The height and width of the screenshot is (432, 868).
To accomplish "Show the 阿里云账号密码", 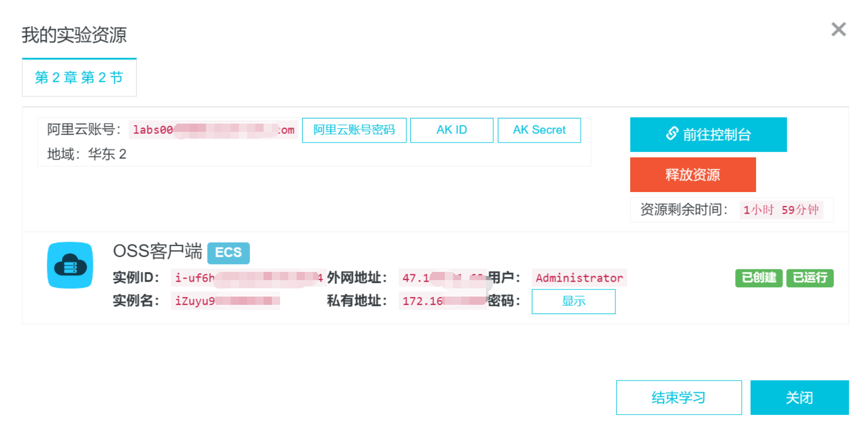I will click(354, 130).
